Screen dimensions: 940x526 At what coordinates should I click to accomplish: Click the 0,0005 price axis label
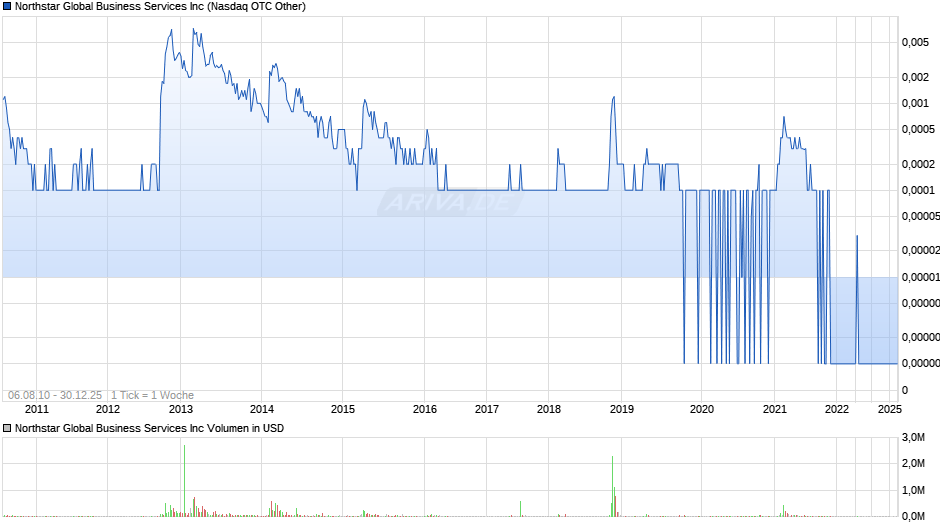(x=918, y=129)
